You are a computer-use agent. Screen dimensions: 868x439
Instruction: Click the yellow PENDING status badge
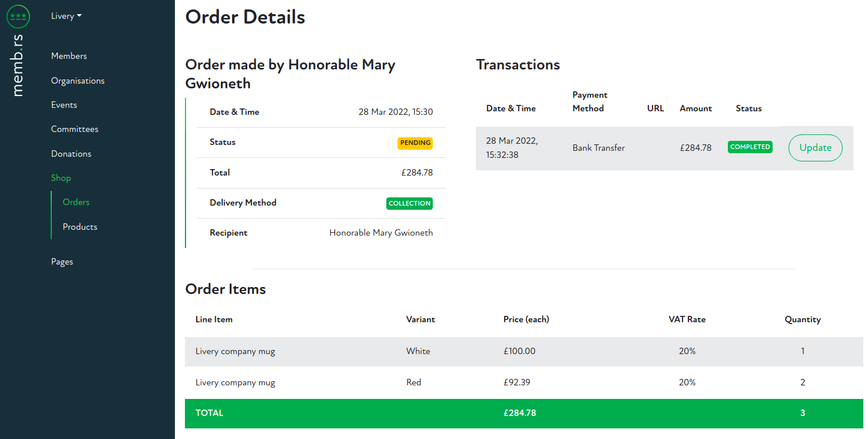415,143
